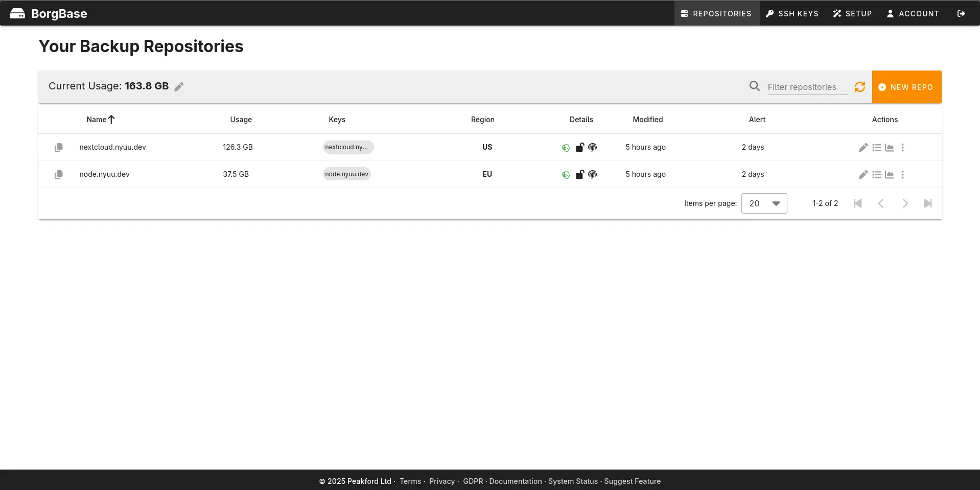Edit the nextcloud.nyuu.dev repository
This screenshot has height=490, width=980.
pyautogui.click(x=863, y=148)
